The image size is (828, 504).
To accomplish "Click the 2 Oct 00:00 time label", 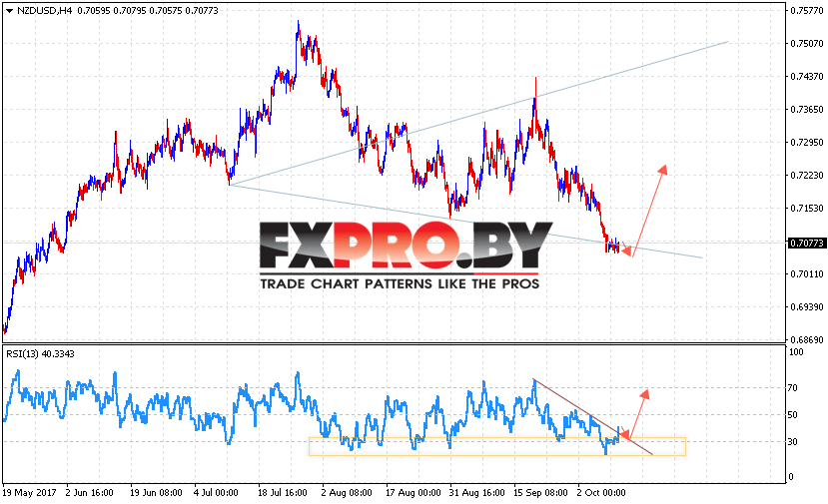I will pos(601,493).
